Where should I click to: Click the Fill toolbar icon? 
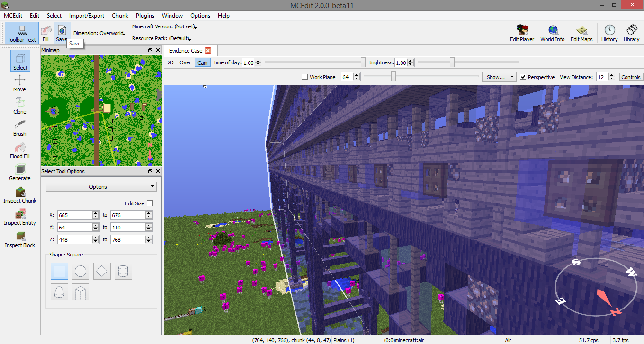[x=45, y=33]
